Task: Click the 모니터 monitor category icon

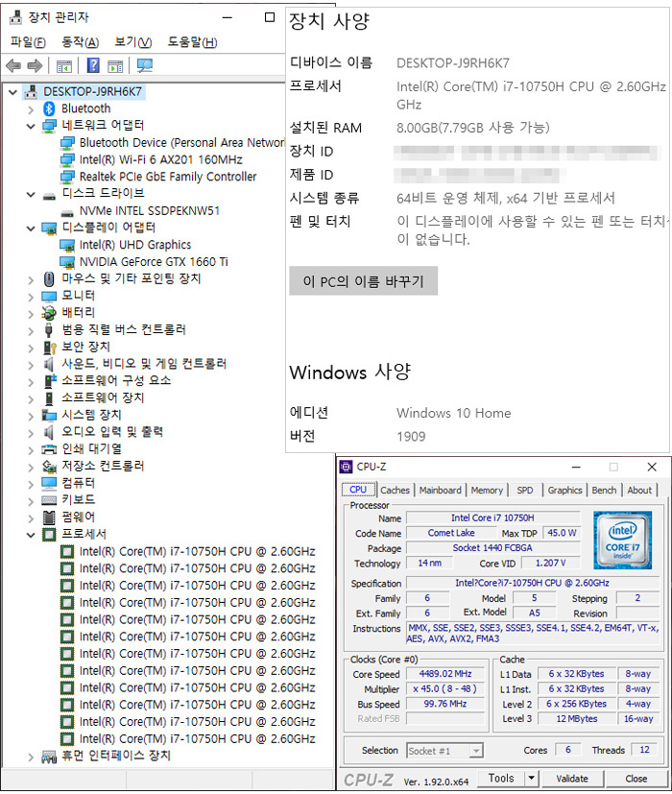Action: [x=49, y=297]
